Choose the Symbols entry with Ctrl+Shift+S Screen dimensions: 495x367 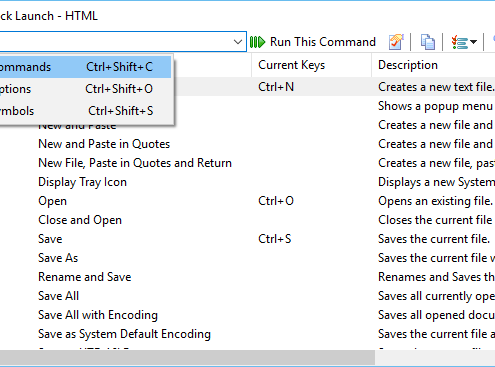(85, 111)
